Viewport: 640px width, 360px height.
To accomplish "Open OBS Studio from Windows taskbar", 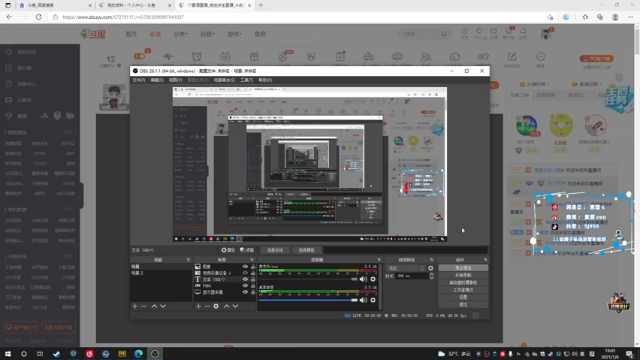I will (x=155, y=354).
